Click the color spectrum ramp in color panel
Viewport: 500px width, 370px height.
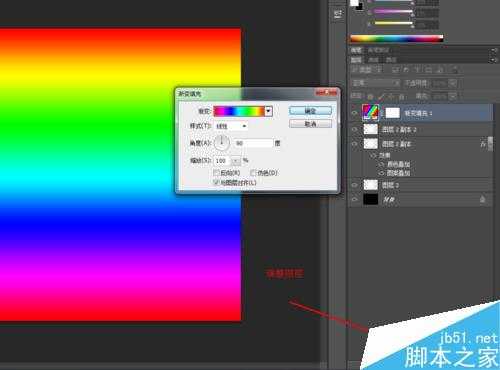[x=397, y=38]
